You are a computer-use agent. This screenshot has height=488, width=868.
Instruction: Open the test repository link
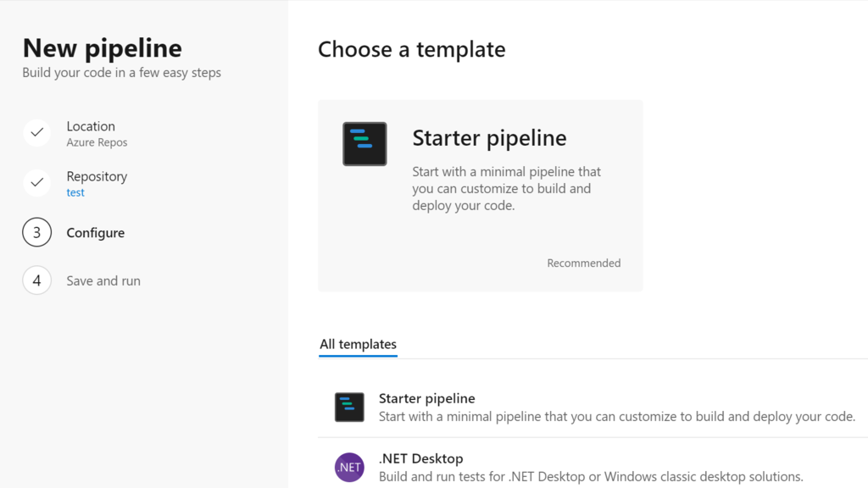click(75, 192)
